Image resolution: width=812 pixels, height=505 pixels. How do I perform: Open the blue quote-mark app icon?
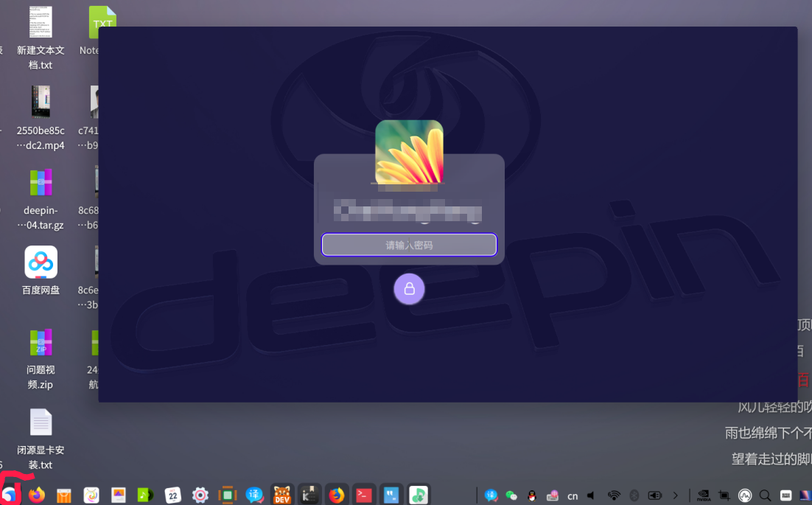tap(391, 495)
